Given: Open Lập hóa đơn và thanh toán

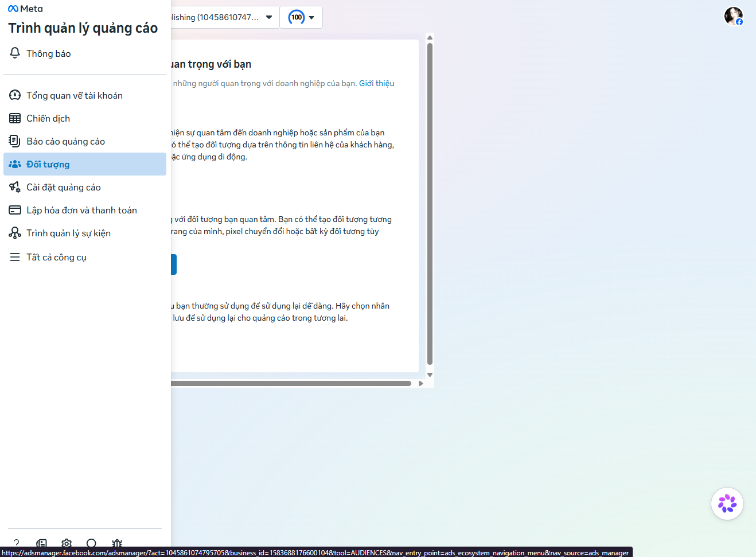Looking at the screenshot, I should coord(85,210).
